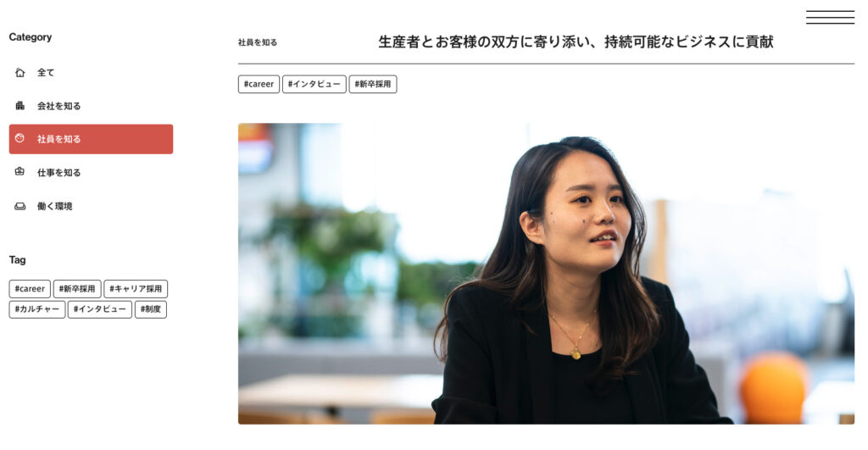Click the briefcase icon for 仕事を知る
868x450 pixels.
pos(19,171)
